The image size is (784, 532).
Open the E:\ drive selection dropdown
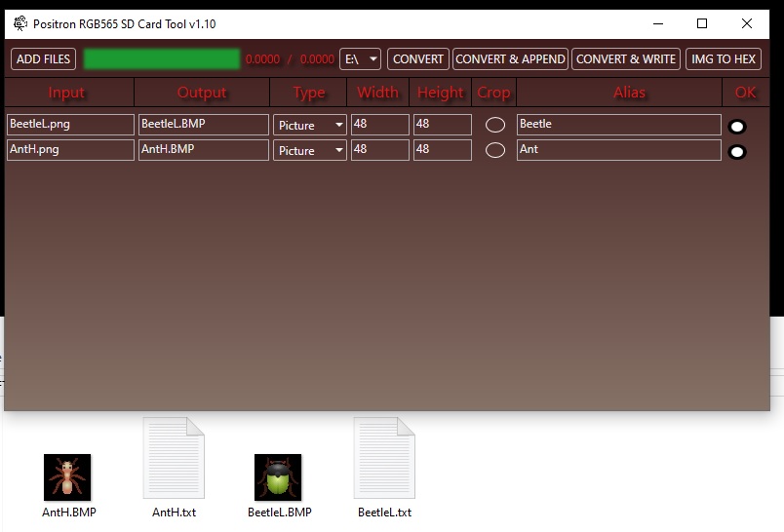click(360, 59)
